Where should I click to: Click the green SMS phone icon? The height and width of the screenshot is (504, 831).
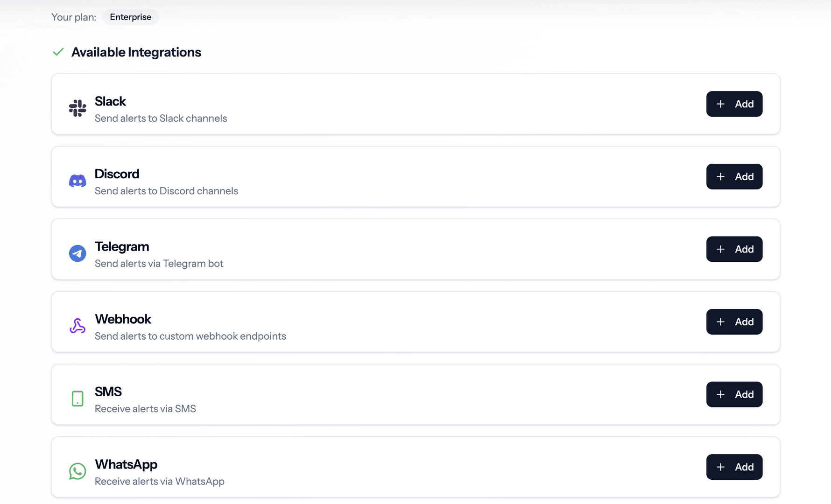pyautogui.click(x=77, y=399)
